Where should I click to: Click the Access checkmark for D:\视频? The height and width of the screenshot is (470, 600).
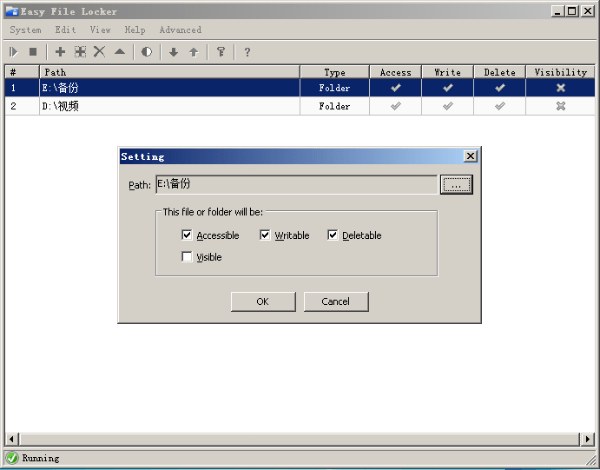[396, 106]
